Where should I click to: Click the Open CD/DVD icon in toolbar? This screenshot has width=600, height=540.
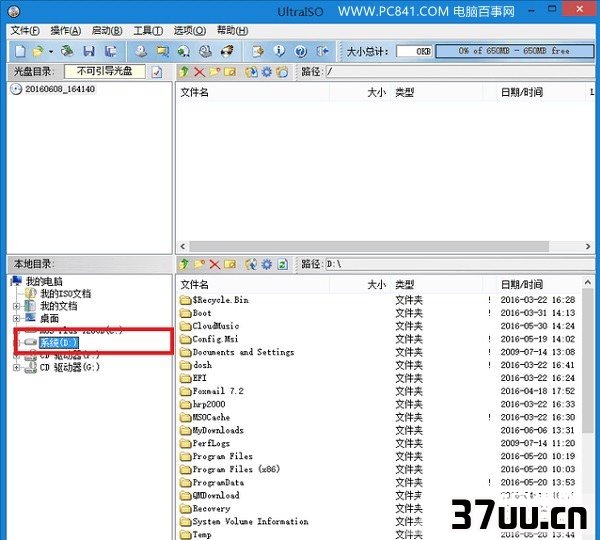point(67,51)
